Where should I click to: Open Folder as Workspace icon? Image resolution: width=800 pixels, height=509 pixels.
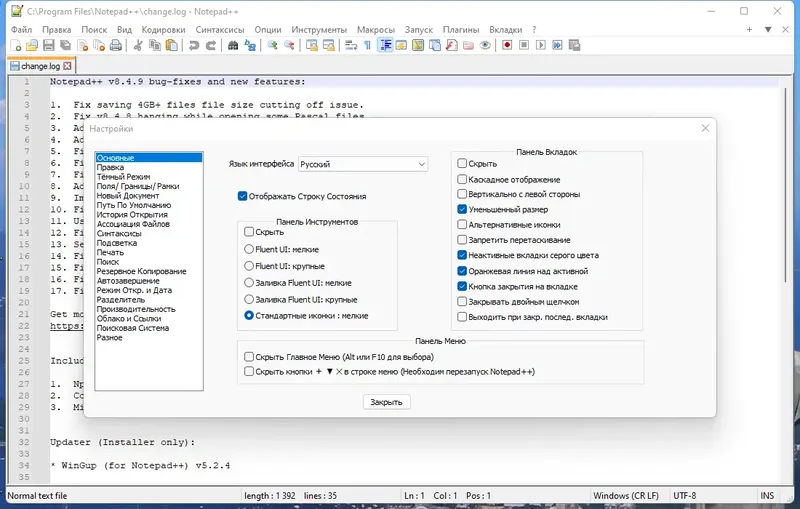[468, 45]
